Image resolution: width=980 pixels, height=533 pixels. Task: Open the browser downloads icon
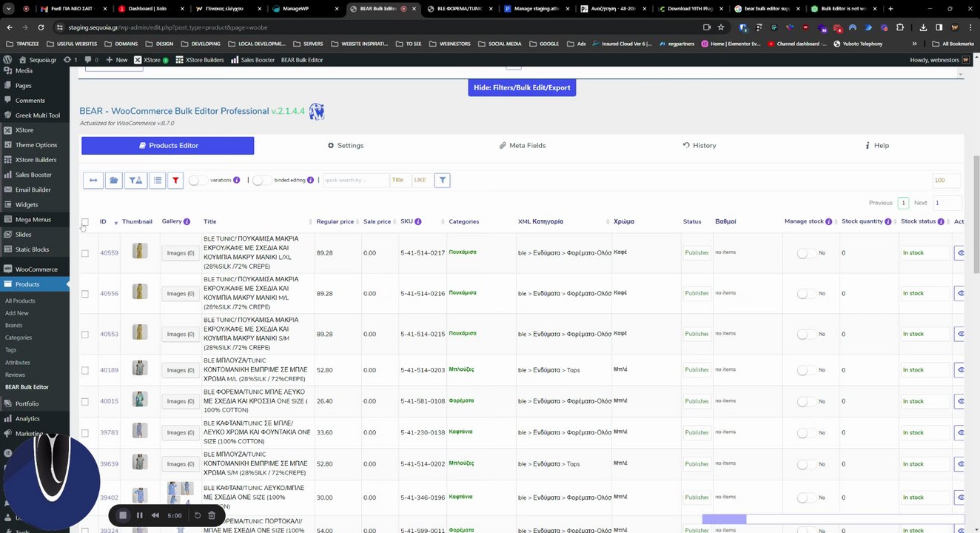pyautogui.click(x=923, y=27)
